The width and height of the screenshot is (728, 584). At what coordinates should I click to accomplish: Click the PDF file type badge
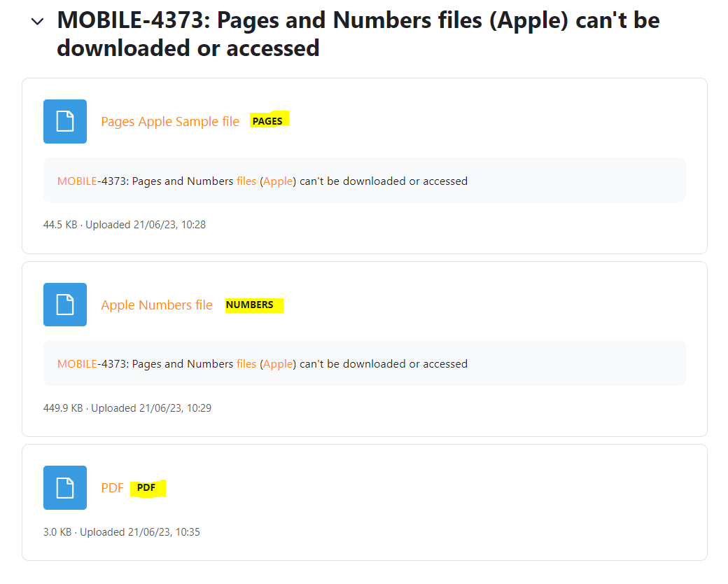click(146, 488)
